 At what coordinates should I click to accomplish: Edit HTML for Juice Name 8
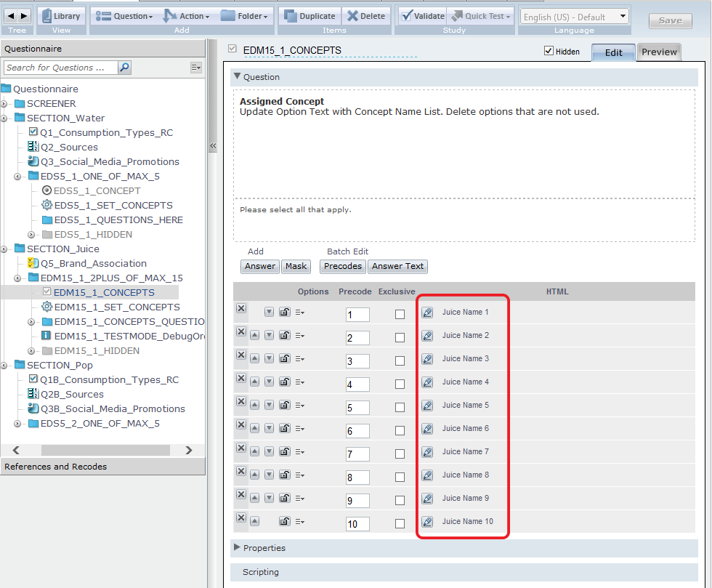coord(427,475)
